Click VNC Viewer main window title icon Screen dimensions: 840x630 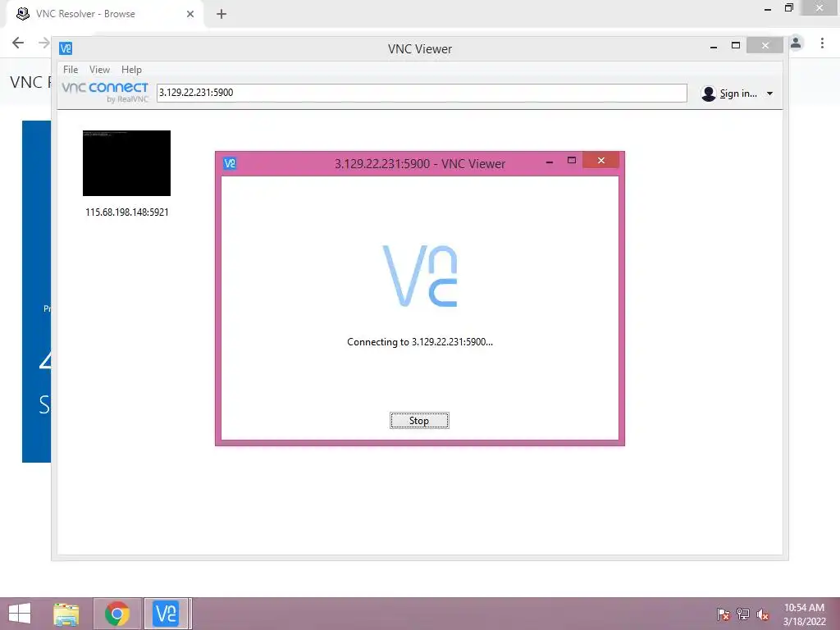coord(66,48)
